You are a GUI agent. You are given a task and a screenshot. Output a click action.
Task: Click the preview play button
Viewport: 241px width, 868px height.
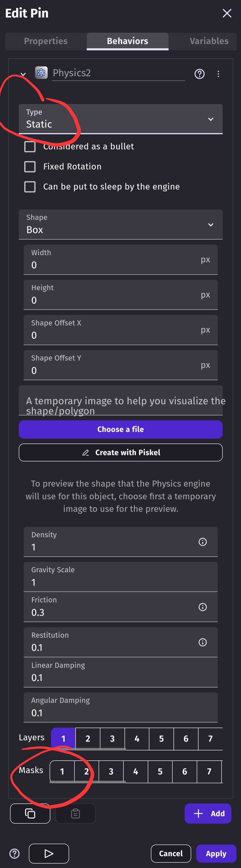[49, 853]
